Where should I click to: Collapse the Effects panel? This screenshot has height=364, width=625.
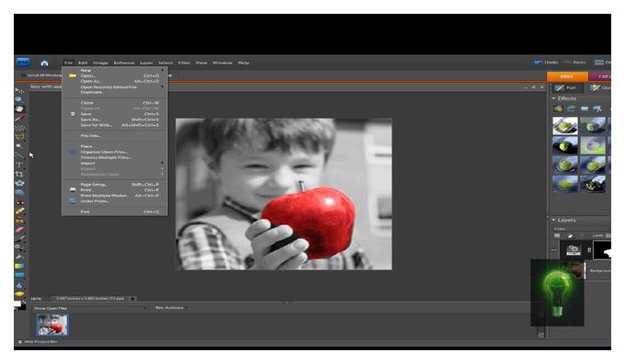point(553,98)
